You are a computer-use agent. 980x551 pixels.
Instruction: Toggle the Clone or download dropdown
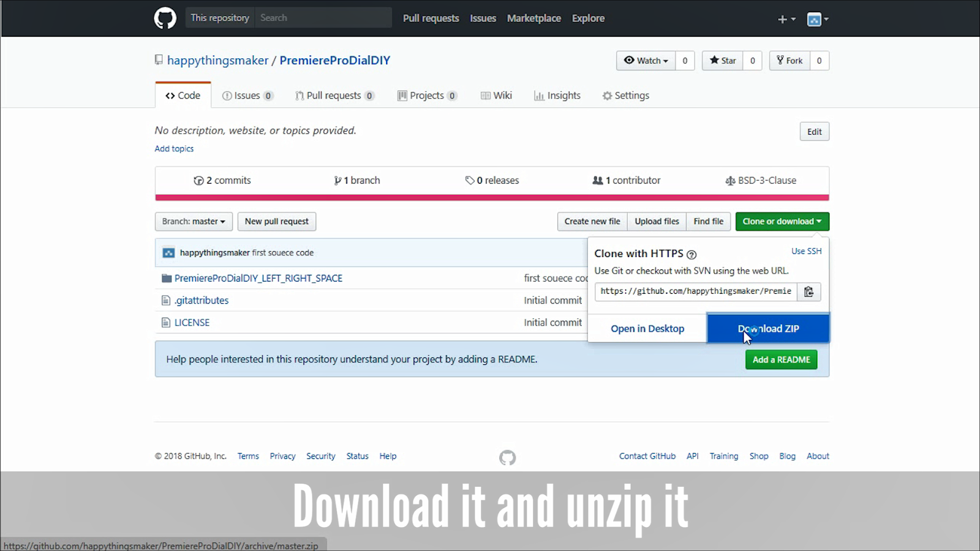782,222
